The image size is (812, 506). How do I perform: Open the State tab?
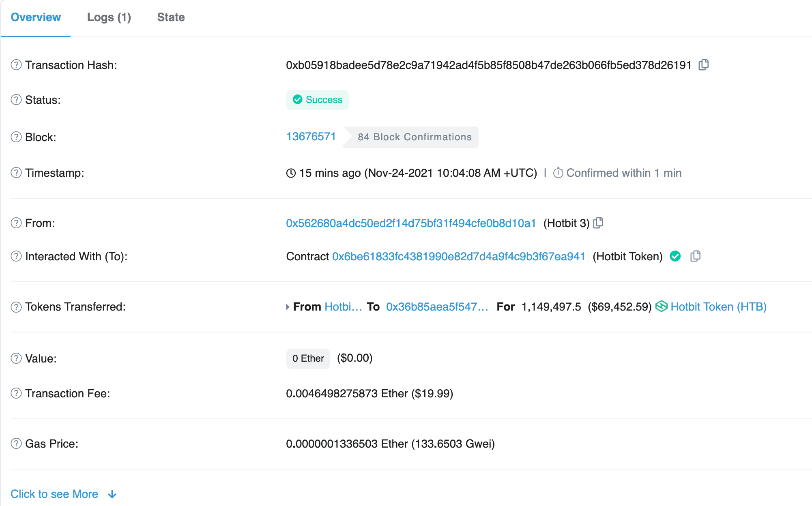coord(171,17)
